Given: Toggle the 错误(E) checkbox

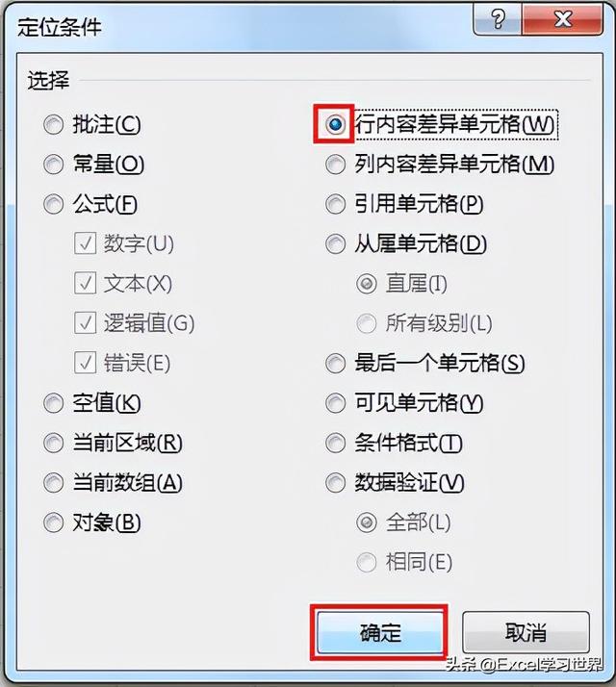Looking at the screenshot, I should point(85,363).
